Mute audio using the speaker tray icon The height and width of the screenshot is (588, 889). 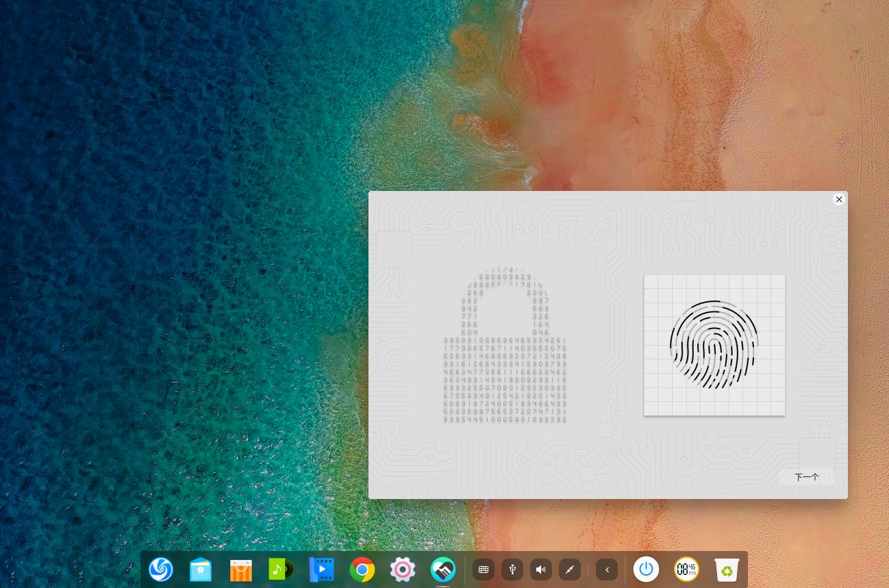click(541, 570)
